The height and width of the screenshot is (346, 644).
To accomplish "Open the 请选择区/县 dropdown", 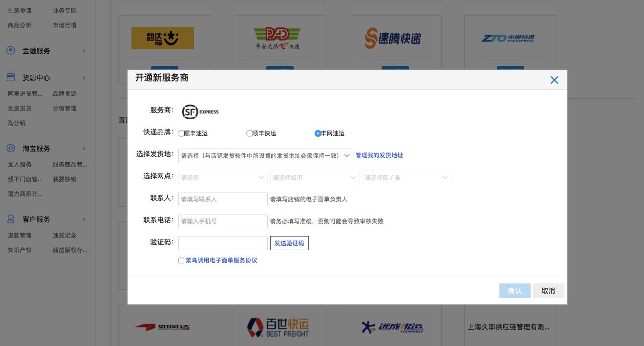I will point(407,177).
